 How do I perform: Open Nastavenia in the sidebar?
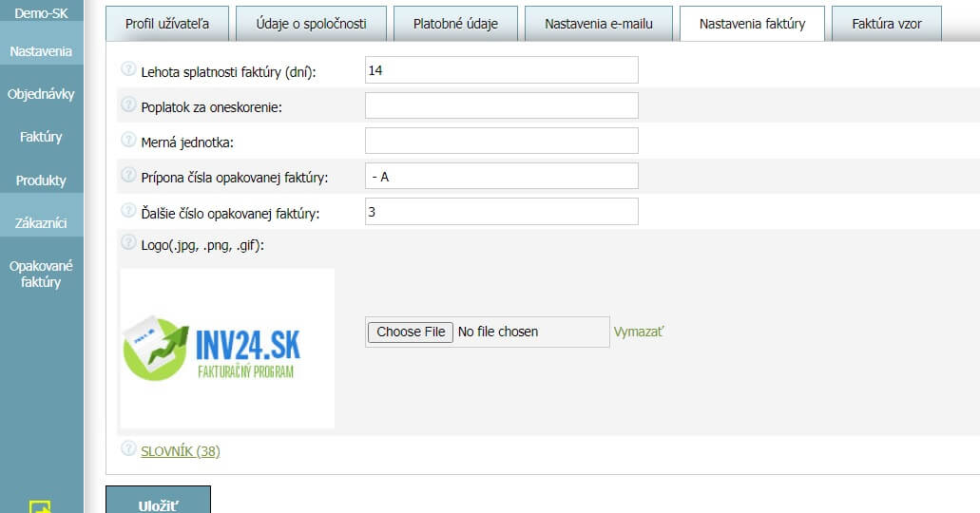(x=41, y=51)
